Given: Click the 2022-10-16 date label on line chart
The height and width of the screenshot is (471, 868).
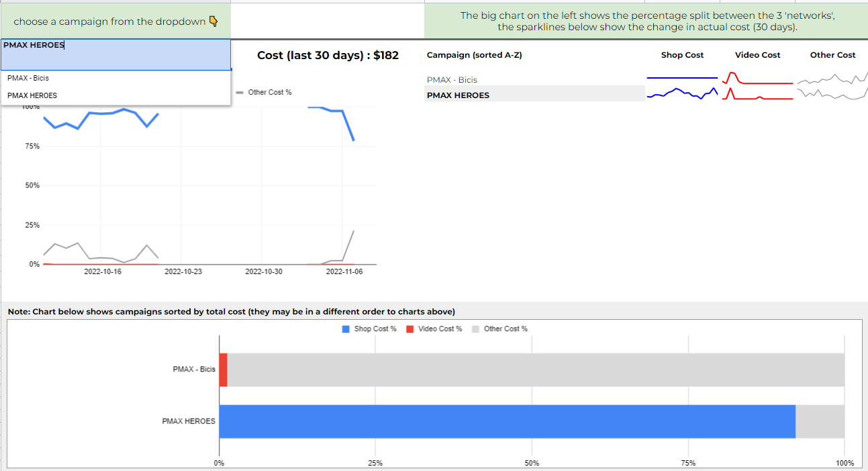Looking at the screenshot, I should click(103, 271).
